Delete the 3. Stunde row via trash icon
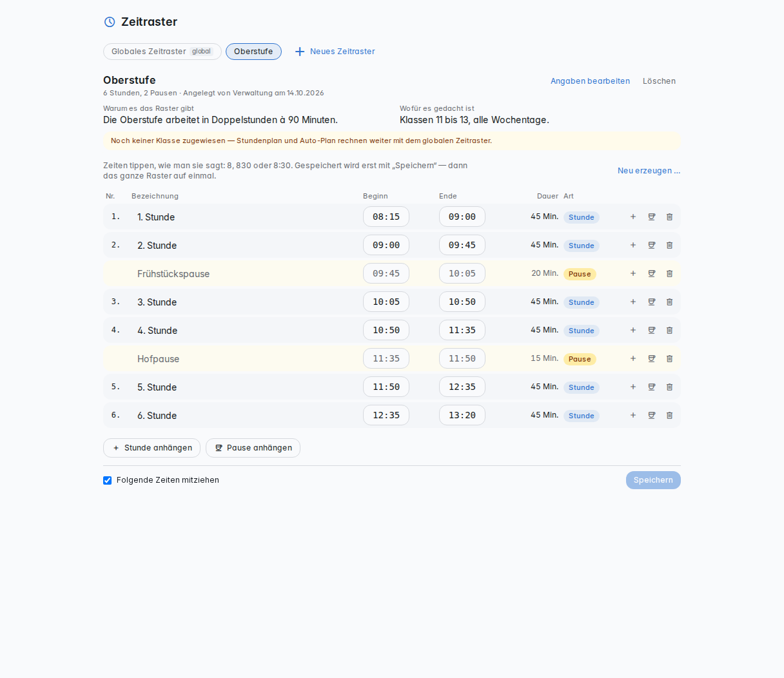Image resolution: width=784 pixels, height=678 pixels. click(669, 302)
